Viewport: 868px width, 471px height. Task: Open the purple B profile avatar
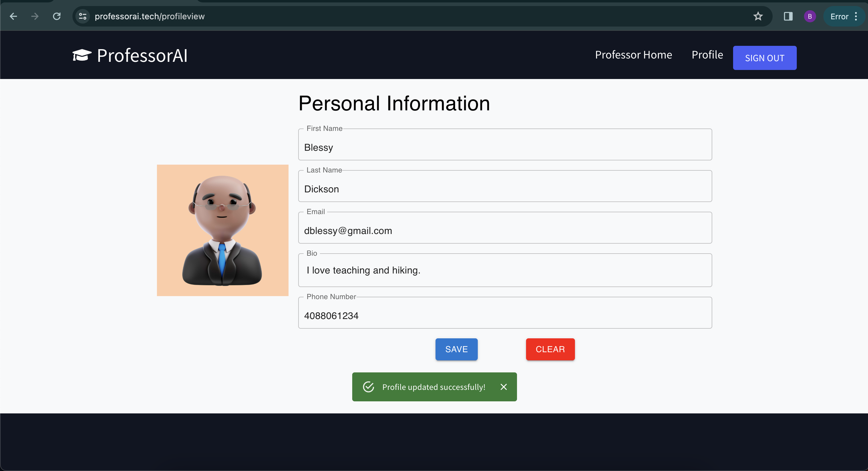click(810, 16)
